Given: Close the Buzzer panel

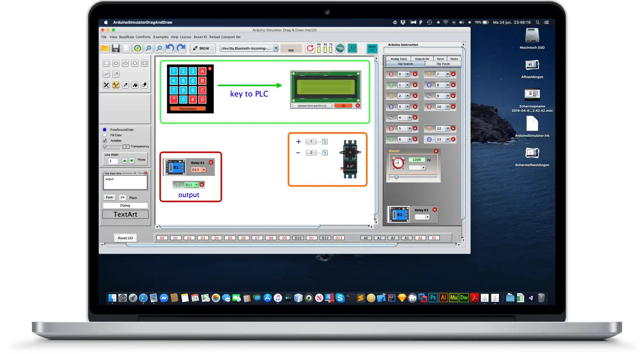Looking at the screenshot, I should tap(436, 151).
